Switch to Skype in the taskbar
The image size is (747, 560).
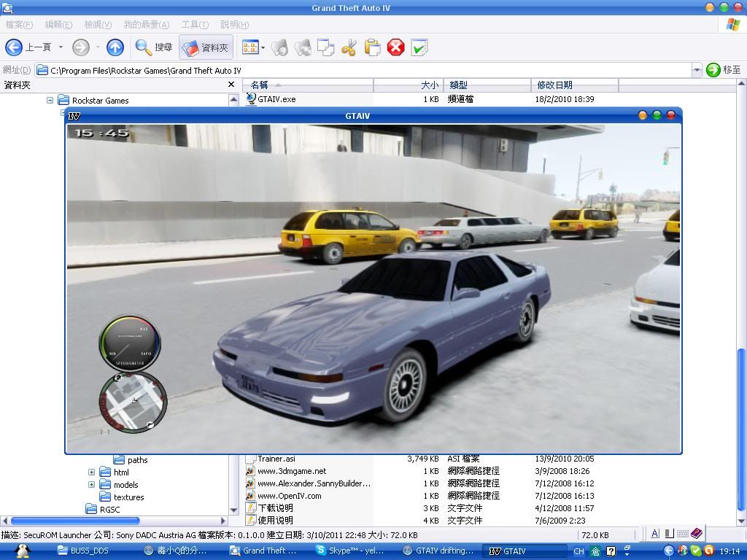(x=355, y=551)
